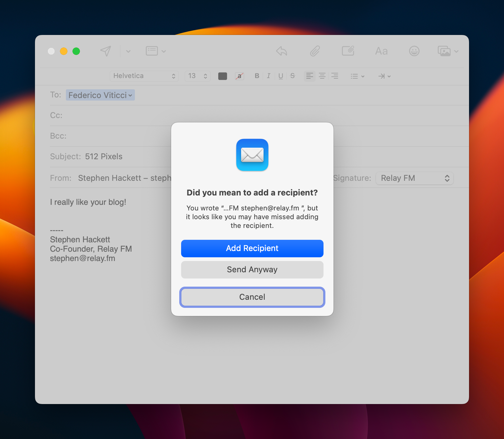Click the Cc field
The image size is (504, 439).
[x=259, y=116]
